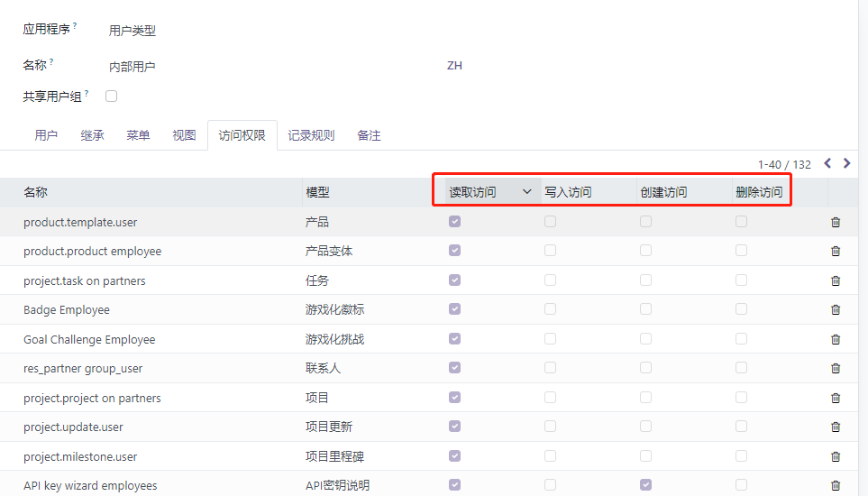Toggle the 共享用户组 checkbox

pos(111,96)
